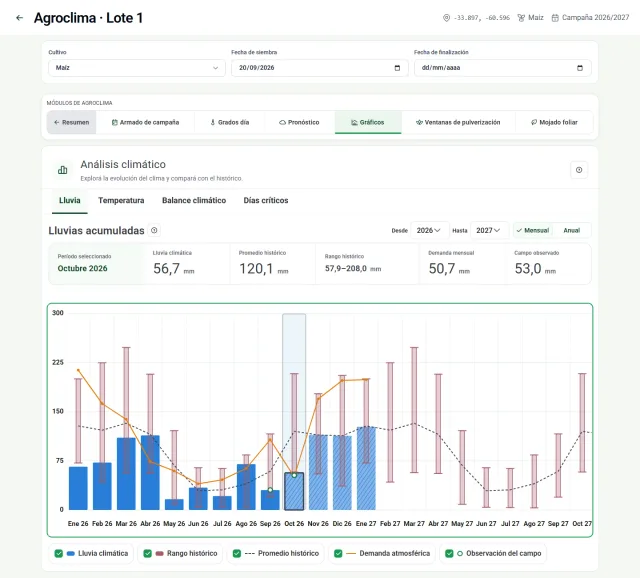Click the highlighted Oct 26 rainfall bar
Screen dimensions: 640x578
pos(294,491)
